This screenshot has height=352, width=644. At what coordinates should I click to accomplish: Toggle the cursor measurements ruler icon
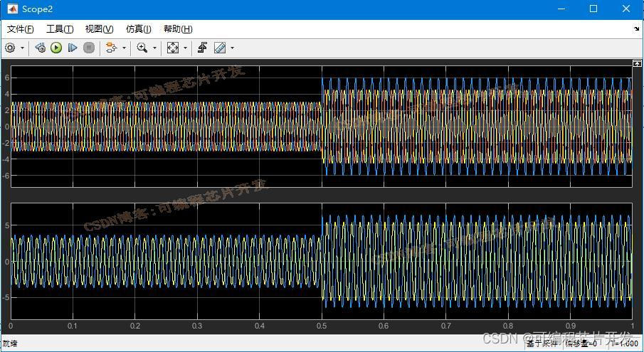point(219,48)
